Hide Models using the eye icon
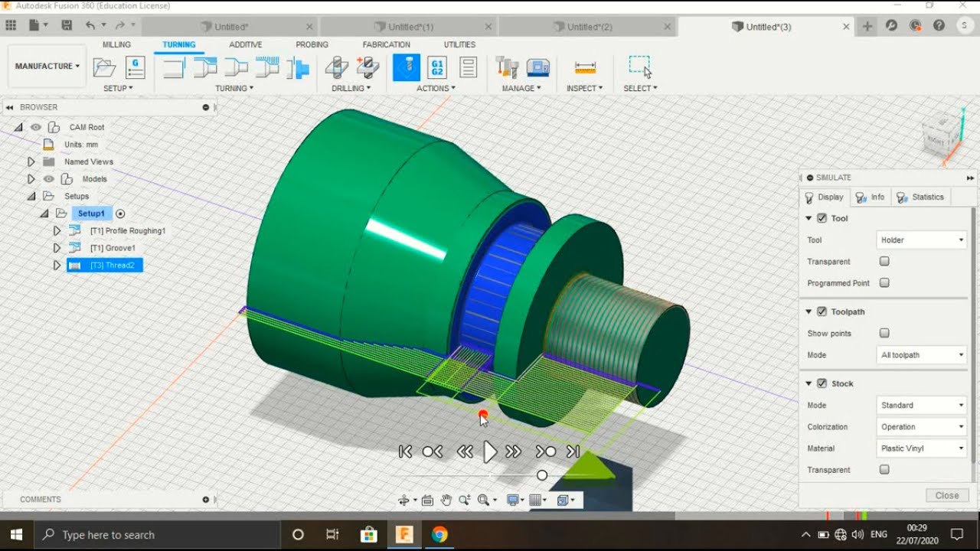This screenshot has width=980, height=551. point(48,179)
